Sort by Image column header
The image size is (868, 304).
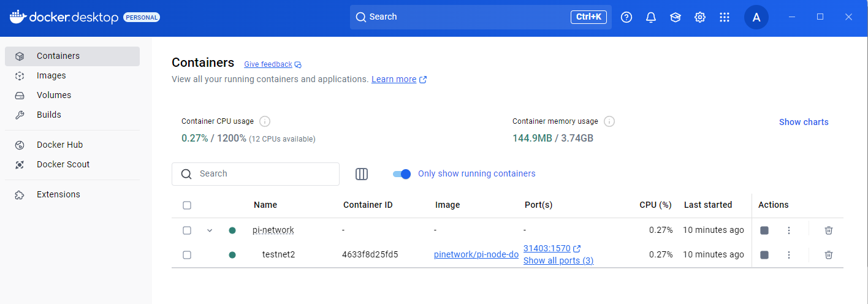pos(447,205)
